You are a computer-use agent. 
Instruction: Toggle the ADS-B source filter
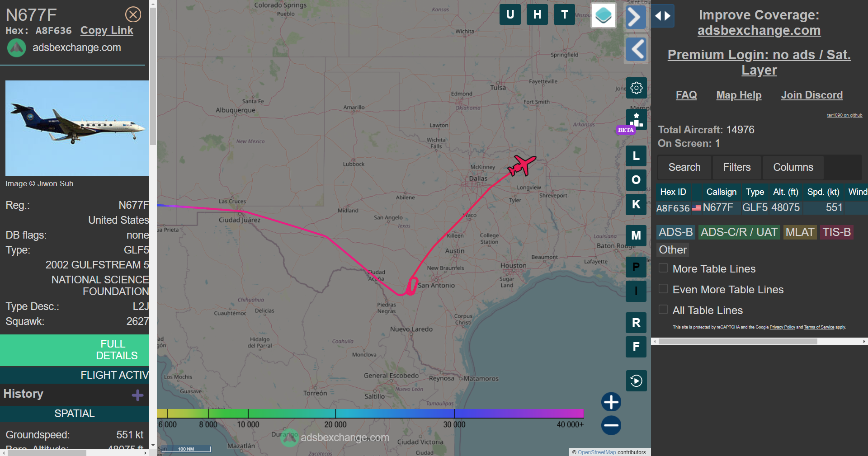675,232
